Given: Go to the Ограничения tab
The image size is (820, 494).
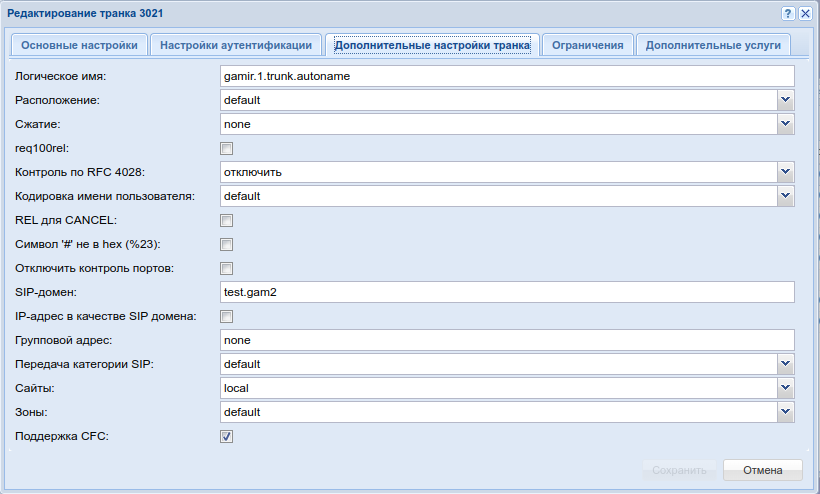Looking at the screenshot, I should pos(589,45).
